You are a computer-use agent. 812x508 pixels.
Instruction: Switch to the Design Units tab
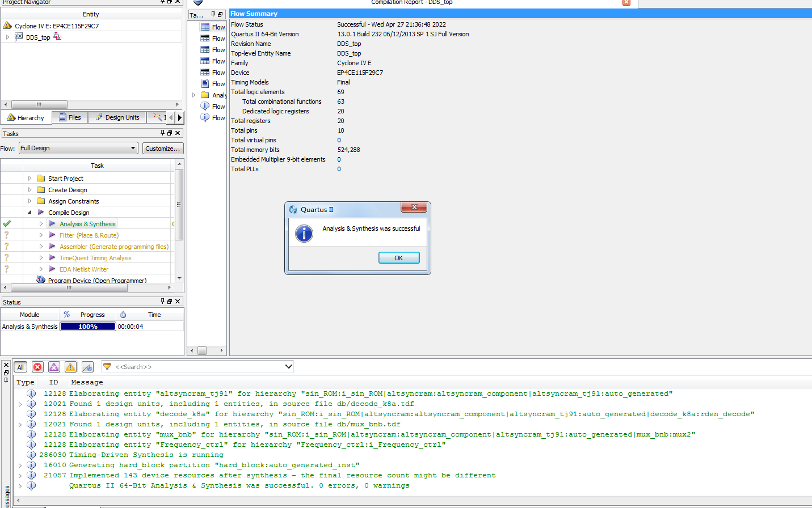117,117
